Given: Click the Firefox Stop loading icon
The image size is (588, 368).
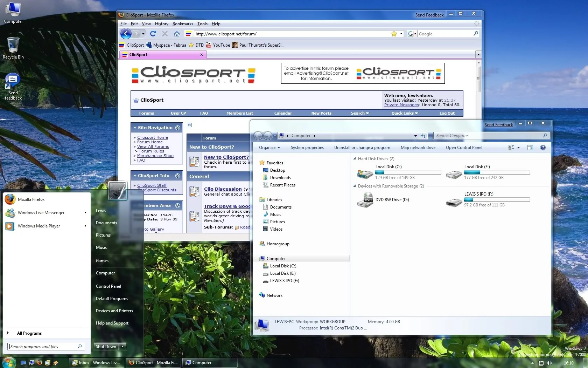Looking at the screenshot, I should (165, 34).
